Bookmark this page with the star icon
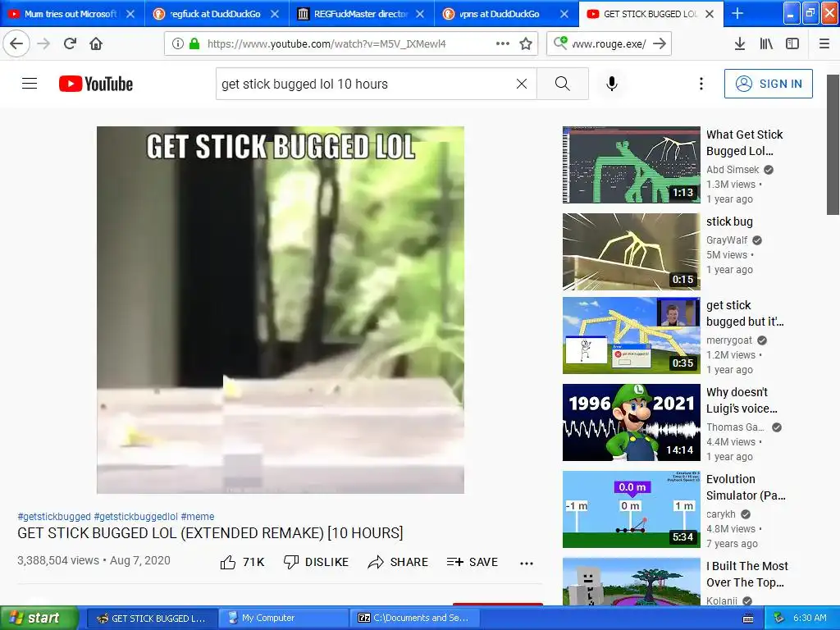 click(526, 43)
